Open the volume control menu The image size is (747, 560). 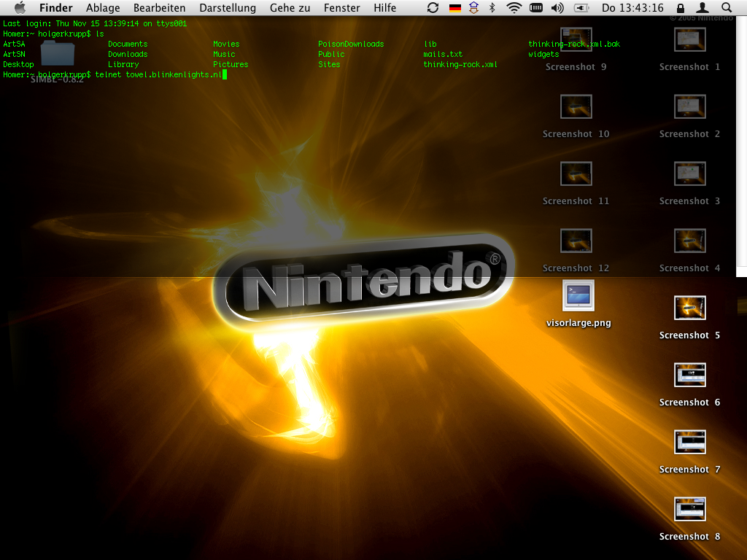pos(557,7)
